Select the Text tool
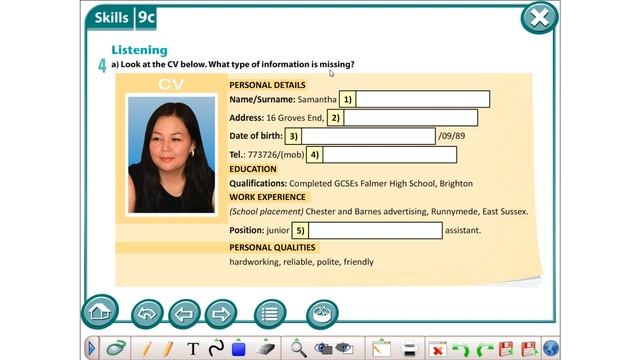 click(x=193, y=349)
